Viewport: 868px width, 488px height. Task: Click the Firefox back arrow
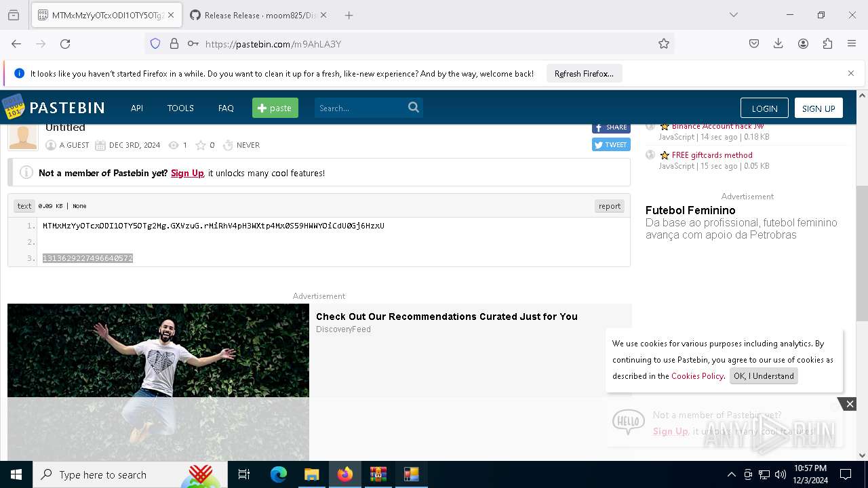(x=16, y=43)
